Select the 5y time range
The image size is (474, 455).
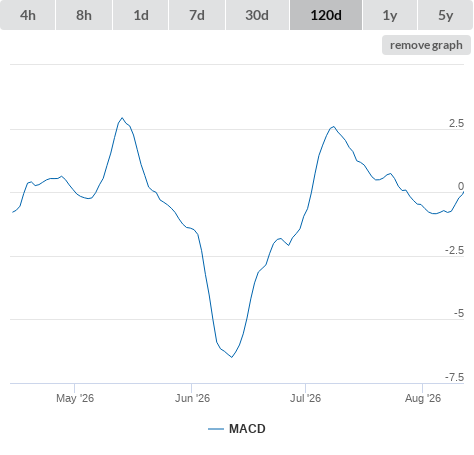tap(446, 15)
